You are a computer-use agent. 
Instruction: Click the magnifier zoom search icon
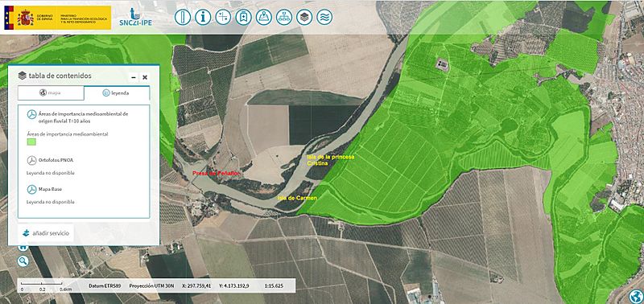coord(23,261)
